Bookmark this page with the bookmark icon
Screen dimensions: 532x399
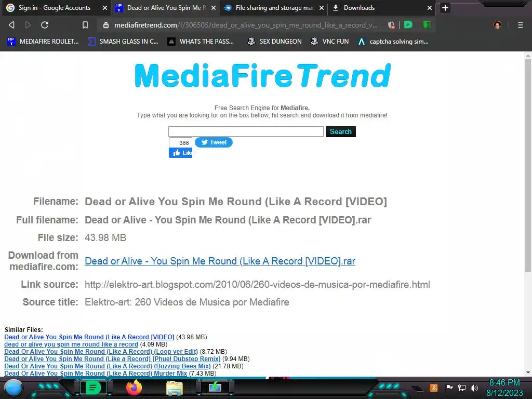(x=85, y=25)
